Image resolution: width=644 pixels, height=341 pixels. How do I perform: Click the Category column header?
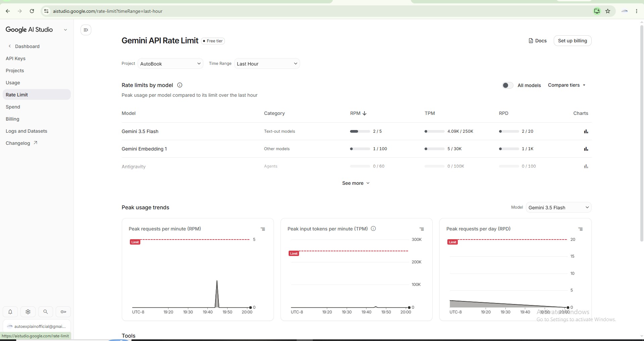(x=274, y=113)
